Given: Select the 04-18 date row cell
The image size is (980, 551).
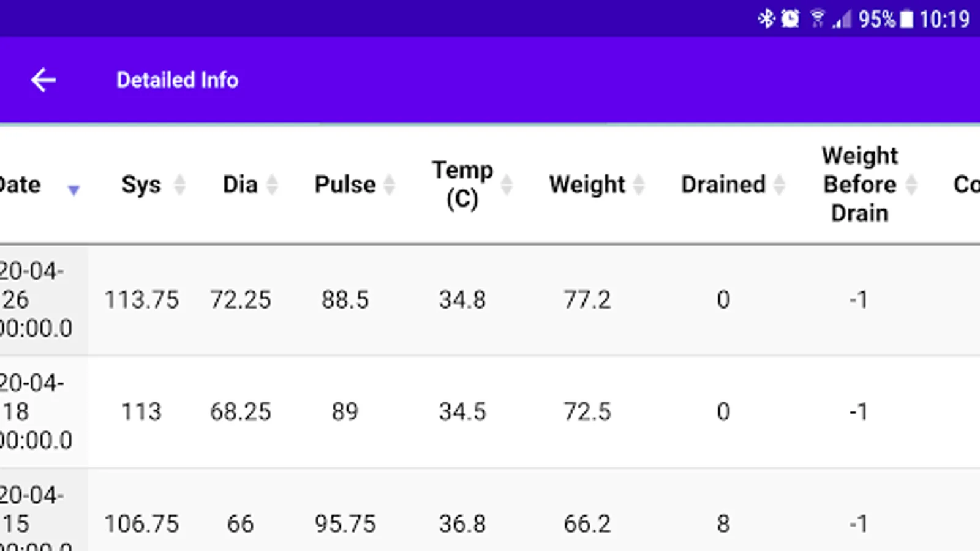Looking at the screenshot, I should [x=37, y=411].
